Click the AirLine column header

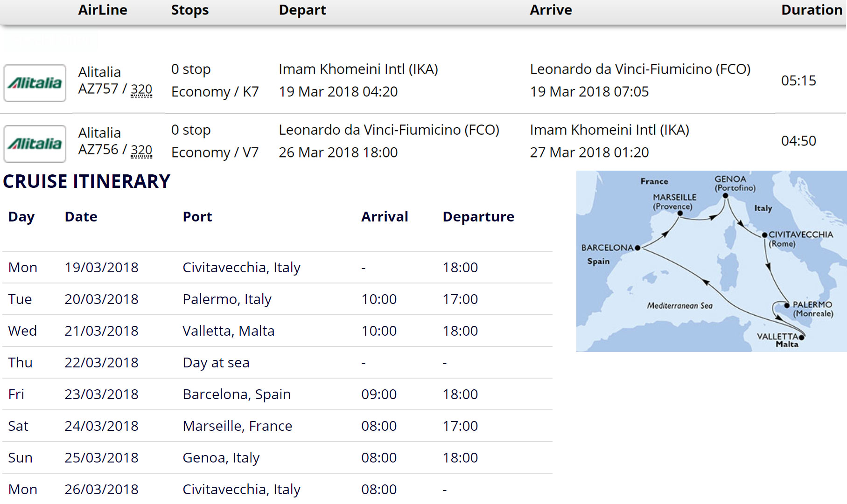103,10
